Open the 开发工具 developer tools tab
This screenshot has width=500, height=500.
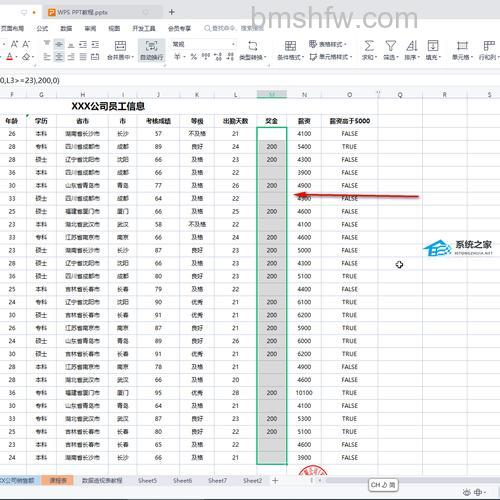[144, 28]
